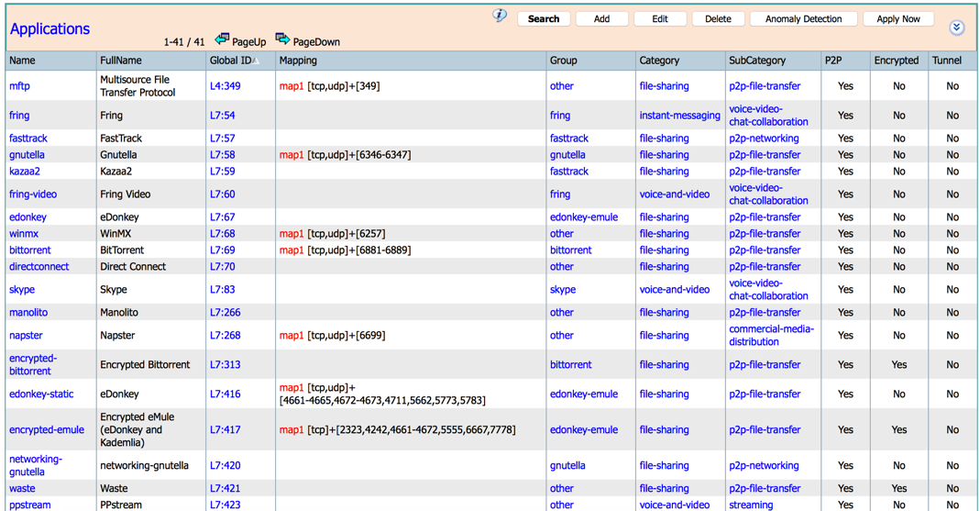
Task: Click Global ID L7:83
Action: tap(223, 290)
